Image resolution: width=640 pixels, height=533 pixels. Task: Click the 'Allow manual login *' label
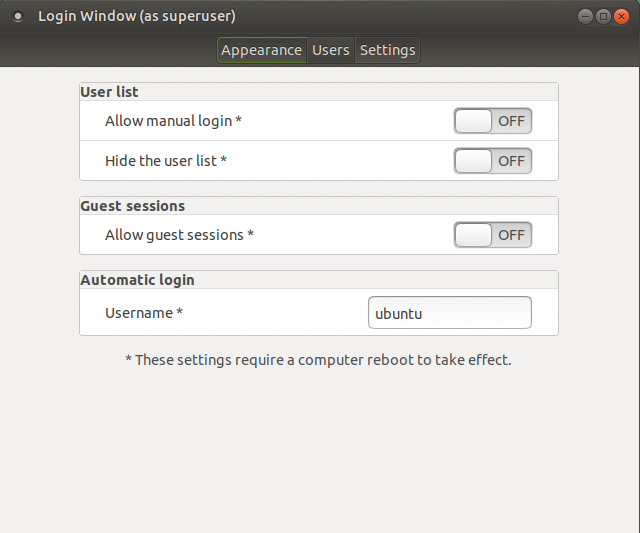pos(173,121)
